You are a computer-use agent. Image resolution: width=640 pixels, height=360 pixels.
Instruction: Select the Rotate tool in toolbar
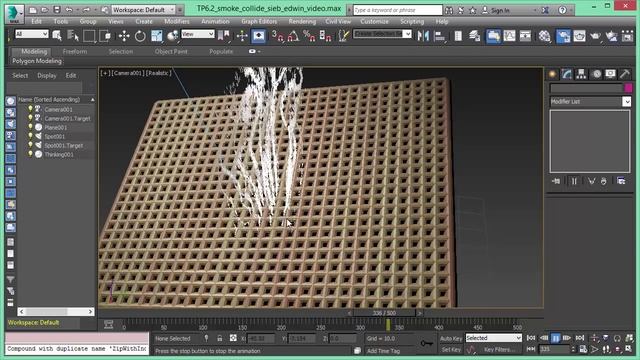tap(140, 36)
